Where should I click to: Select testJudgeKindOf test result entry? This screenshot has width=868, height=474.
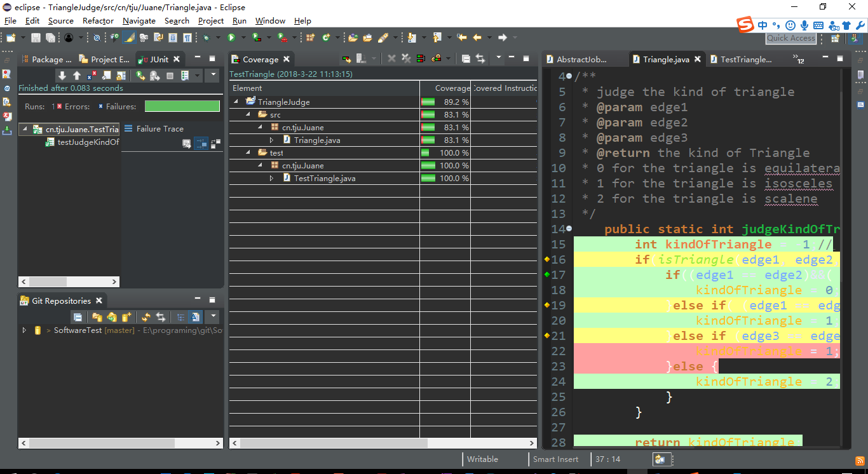coord(88,142)
